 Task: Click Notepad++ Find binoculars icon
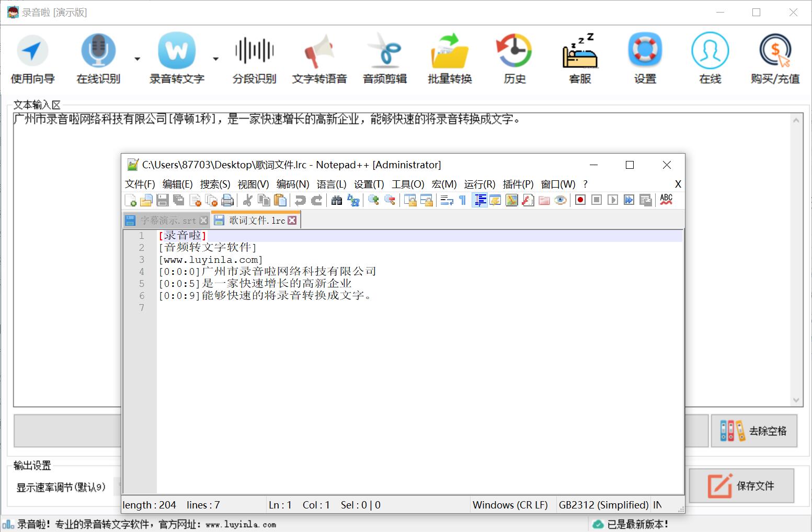point(337,200)
